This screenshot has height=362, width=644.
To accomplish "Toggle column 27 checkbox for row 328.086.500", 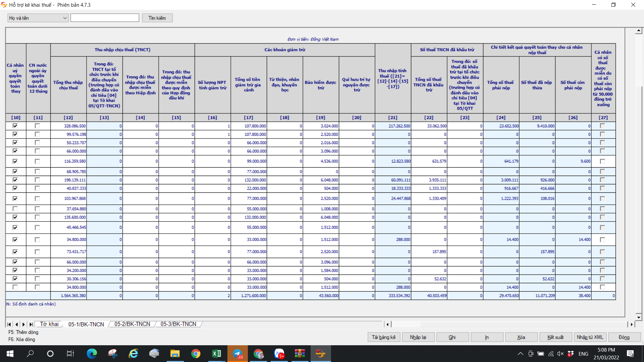I will click(602, 126).
